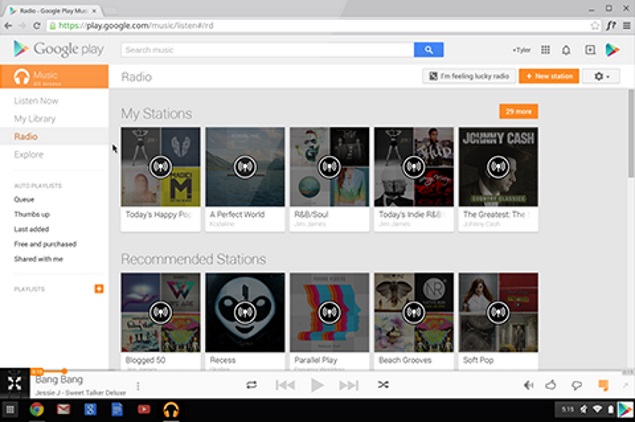Image resolution: width=635 pixels, height=422 pixels.
Task: Play the current song
Action: (x=317, y=385)
